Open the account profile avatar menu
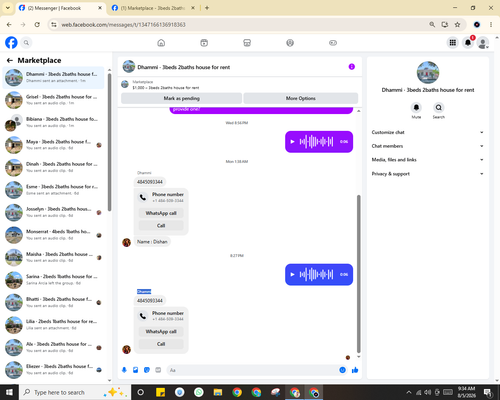500x400 pixels. (x=483, y=43)
